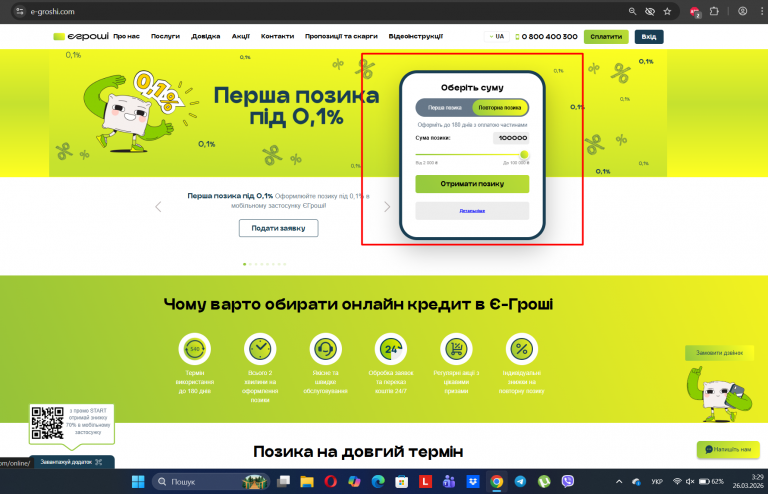Viewport: 768px width, 494px height.
Task: Bookmark the page with the star icon
Action: coord(667,11)
